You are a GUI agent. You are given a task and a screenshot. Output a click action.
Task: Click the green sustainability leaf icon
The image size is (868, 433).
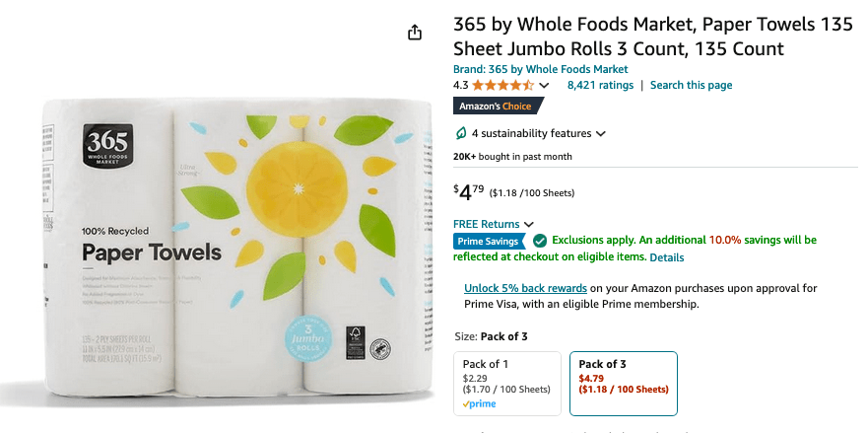(460, 133)
